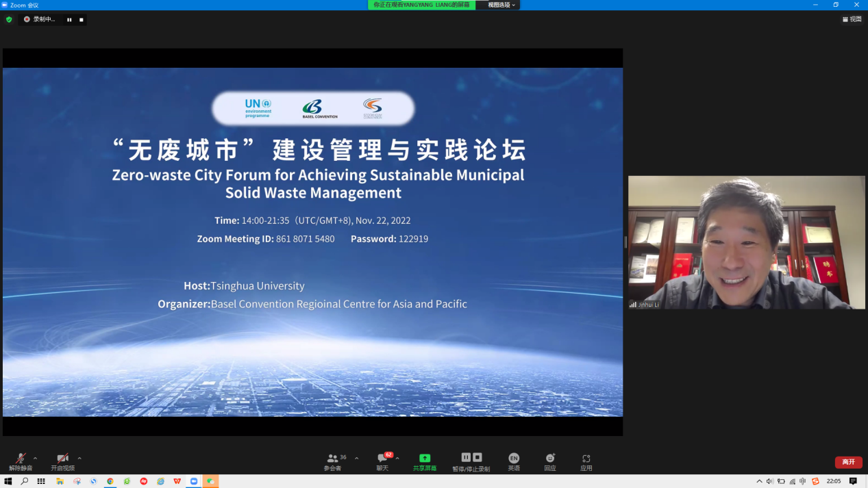Open the reactions emoji menu
Viewport: 868px width, 488px height.
tap(550, 462)
